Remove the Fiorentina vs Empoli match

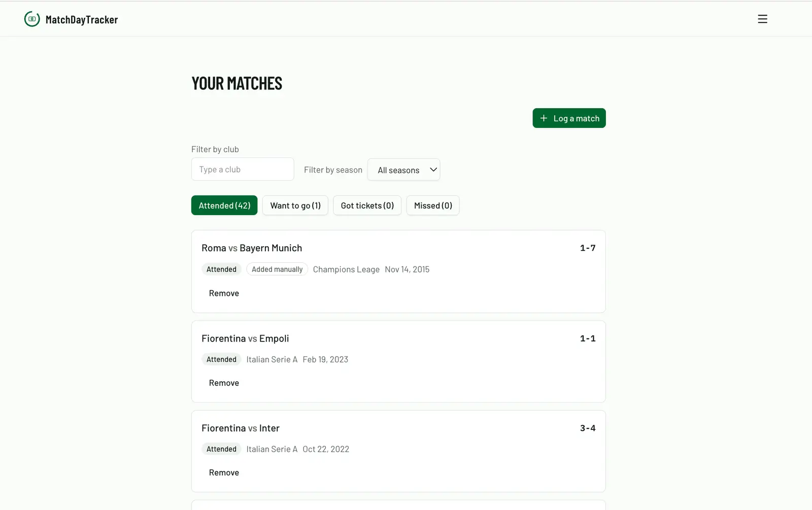224,383
